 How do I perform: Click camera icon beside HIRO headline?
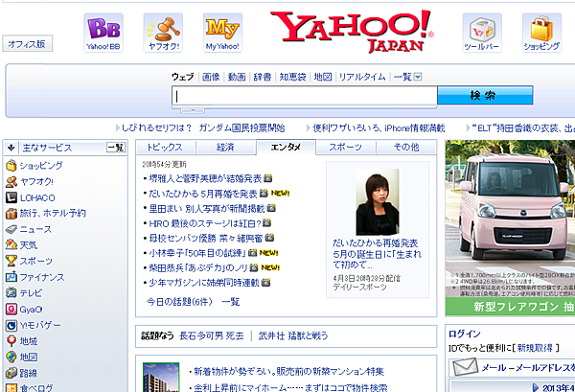point(267,223)
